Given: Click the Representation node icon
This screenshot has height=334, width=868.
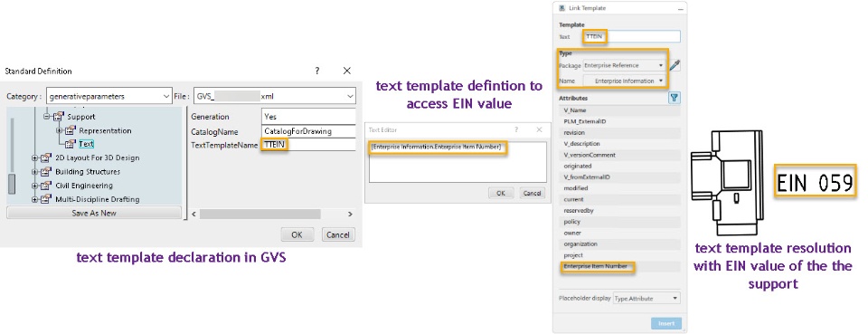Looking at the screenshot, I should click(70, 130).
